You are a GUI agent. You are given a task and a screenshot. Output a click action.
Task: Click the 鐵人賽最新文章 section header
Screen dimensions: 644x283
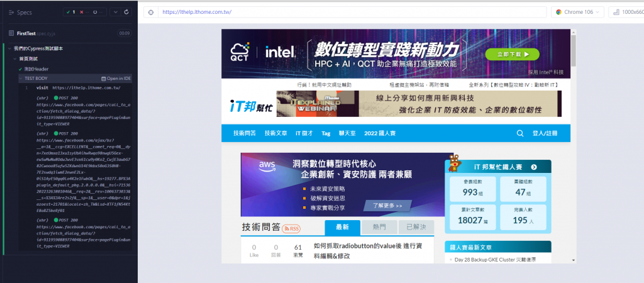point(498,247)
